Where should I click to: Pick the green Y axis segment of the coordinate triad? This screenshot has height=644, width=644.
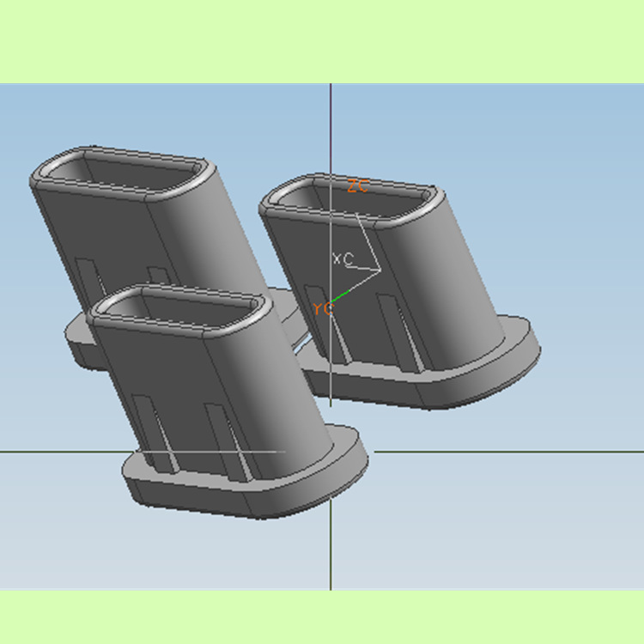coord(340,296)
